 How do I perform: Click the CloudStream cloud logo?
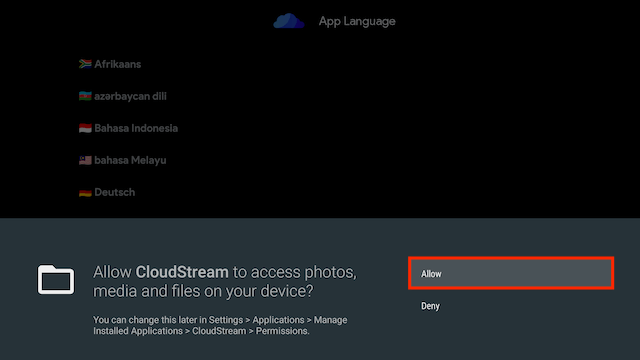tap(289, 21)
